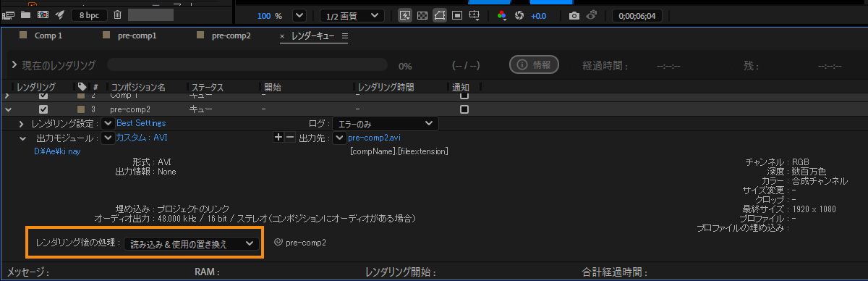Image resolution: width=868 pixels, height=281 pixels.
Task: Click the render progress bar
Action: click(247, 65)
